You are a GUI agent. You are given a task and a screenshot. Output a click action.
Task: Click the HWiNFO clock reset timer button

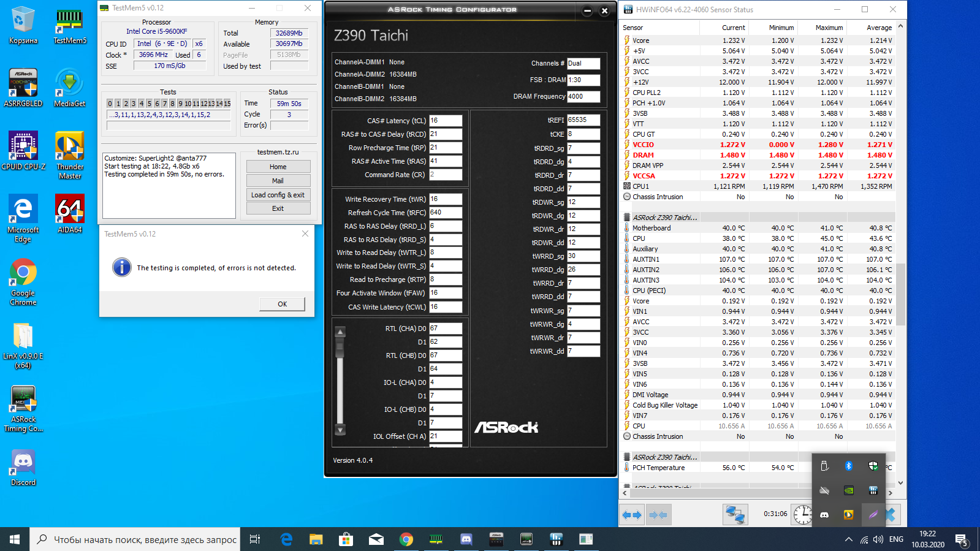(x=802, y=515)
